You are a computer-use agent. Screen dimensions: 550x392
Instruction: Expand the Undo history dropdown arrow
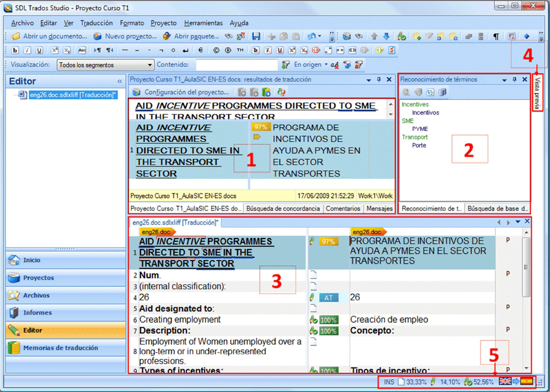tap(320, 36)
